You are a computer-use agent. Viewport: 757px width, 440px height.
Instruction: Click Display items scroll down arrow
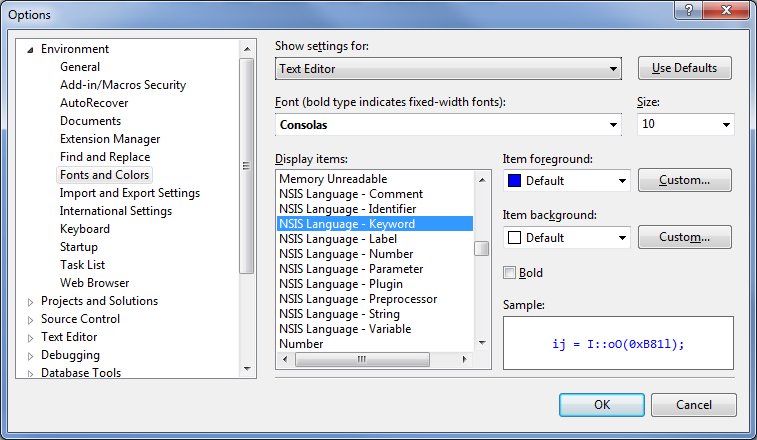tap(482, 343)
